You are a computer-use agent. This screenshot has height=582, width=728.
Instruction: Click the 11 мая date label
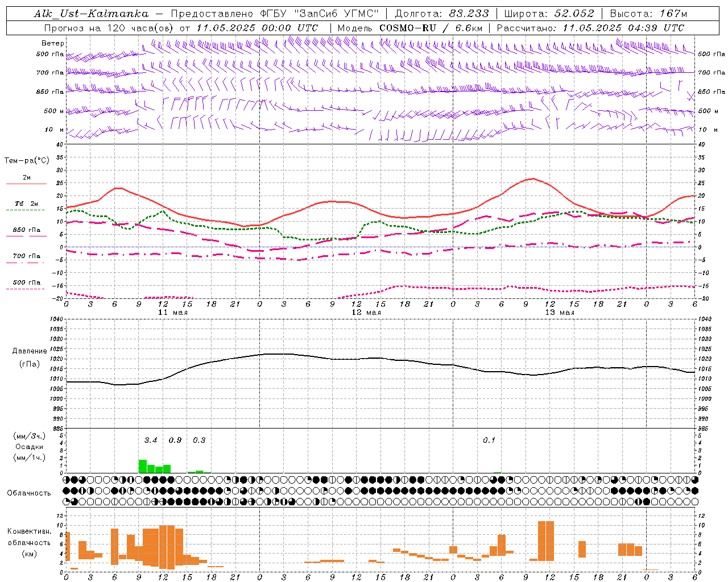coord(172,313)
